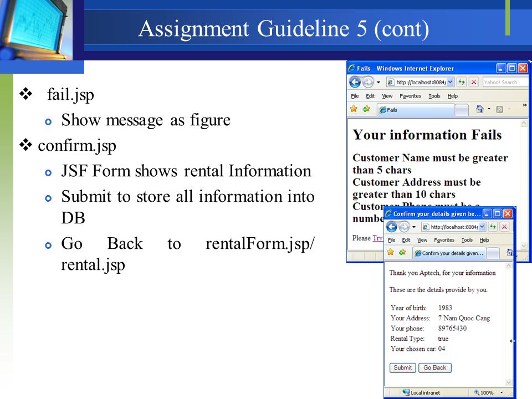Click Add to Favorites icon in Fails window
Screen dimensions: 532x399
(x=366, y=109)
